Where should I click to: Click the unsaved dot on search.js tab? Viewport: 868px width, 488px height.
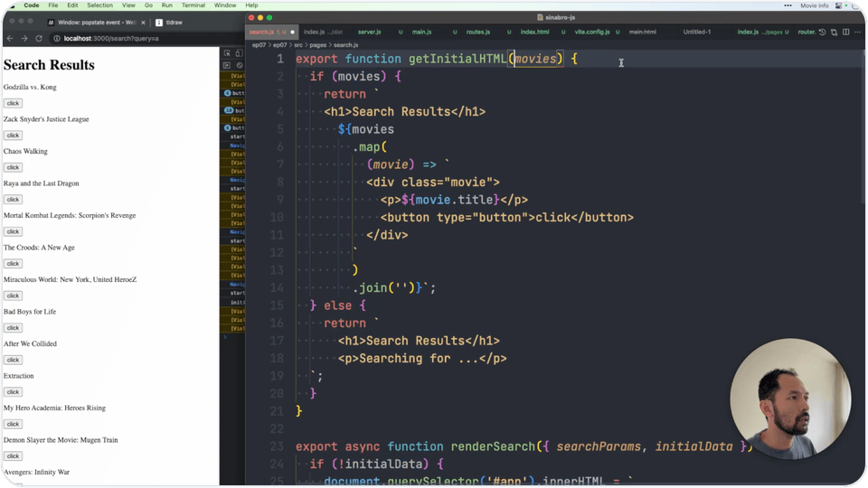pos(293,33)
